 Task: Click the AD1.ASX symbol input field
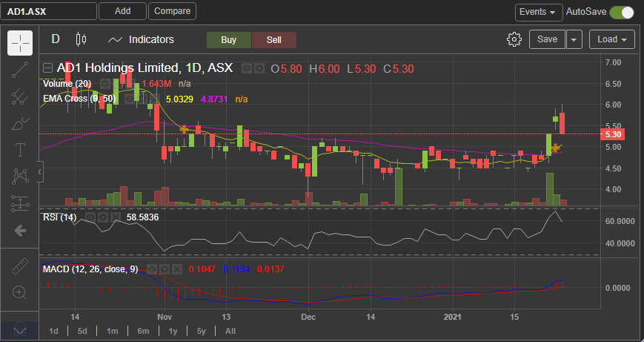click(48, 11)
